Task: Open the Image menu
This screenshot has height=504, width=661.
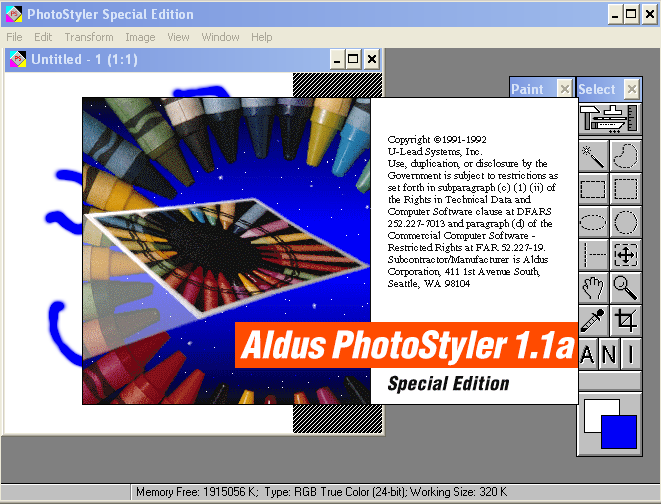Action: (140, 37)
